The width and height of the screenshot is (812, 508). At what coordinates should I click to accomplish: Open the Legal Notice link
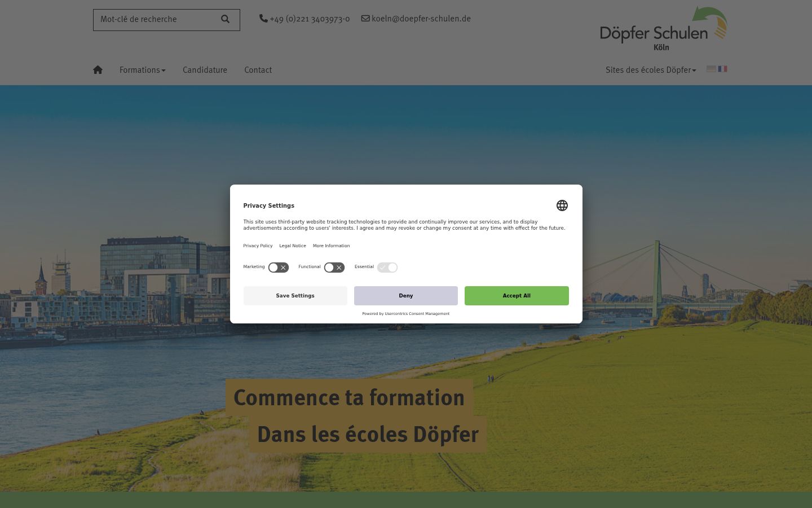point(293,246)
